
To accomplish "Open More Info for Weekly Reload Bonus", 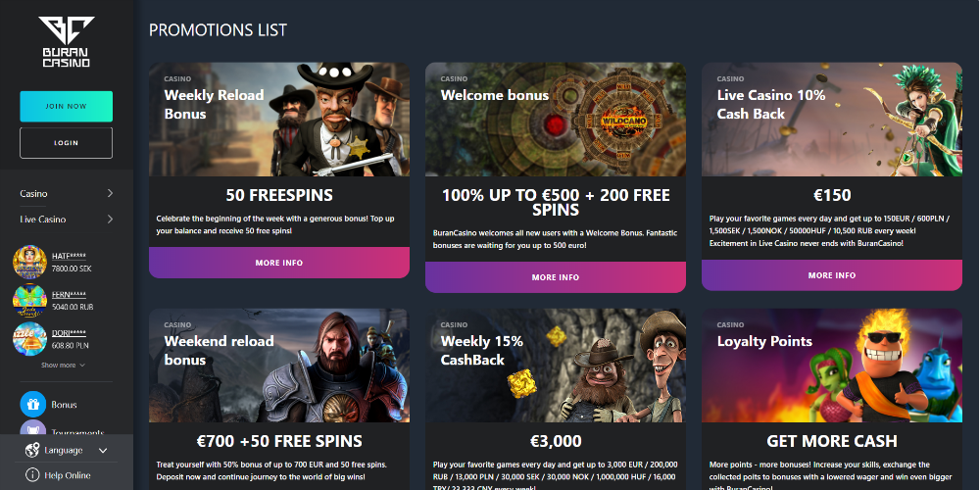I will [x=279, y=263].
